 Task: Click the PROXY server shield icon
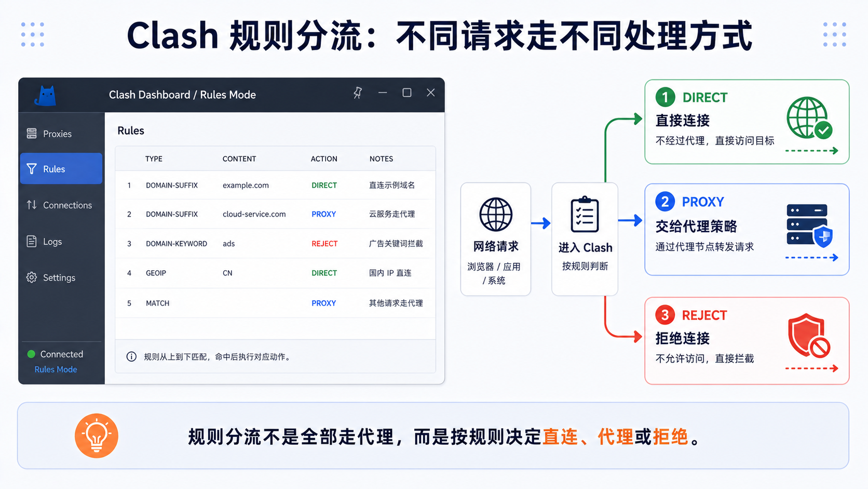tap(810, 224)
